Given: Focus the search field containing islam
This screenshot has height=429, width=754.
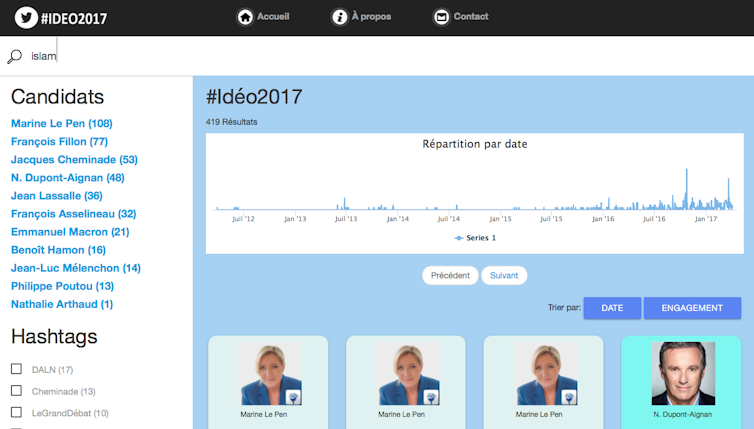Looking at the screenshot, I should pos(377,56).
